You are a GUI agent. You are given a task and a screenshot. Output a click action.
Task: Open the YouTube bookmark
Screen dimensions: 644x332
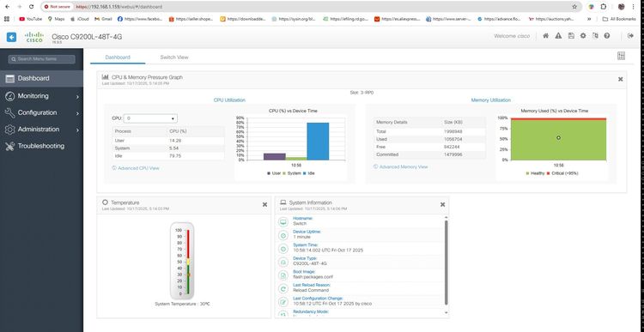tap(31, 19)
